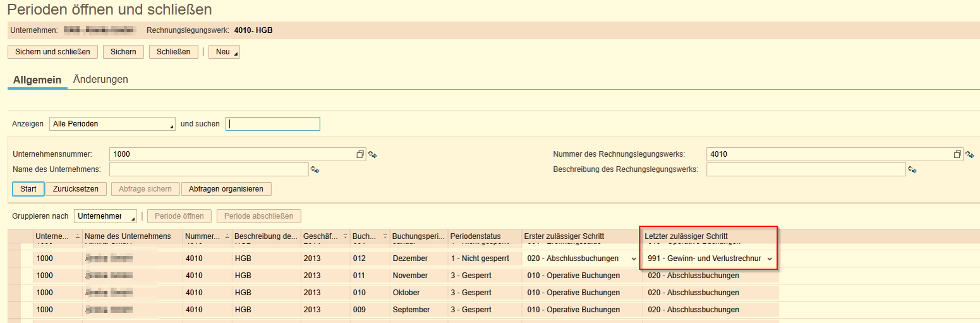
Task: Focus the 'und suchen' search field
Action: coord(273,124)
